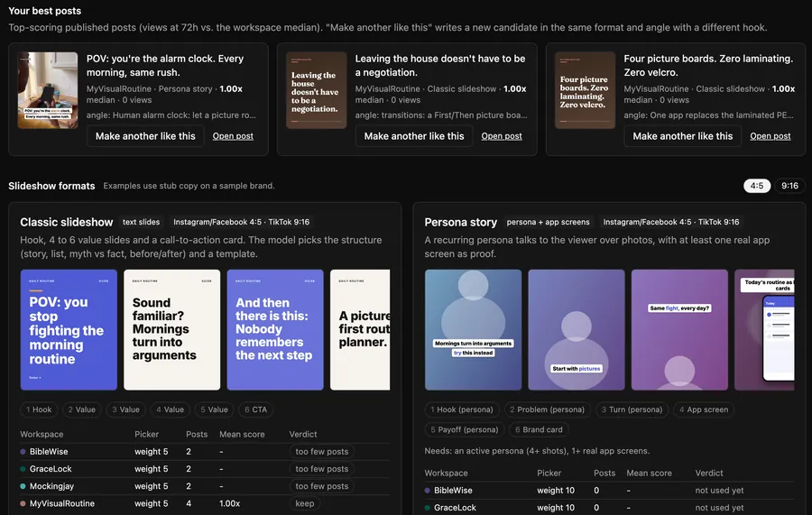Click the 'too few posts' verdict for GraceLock
The height and width of the screenshot is (515, 812).
(x=321, y=469)
